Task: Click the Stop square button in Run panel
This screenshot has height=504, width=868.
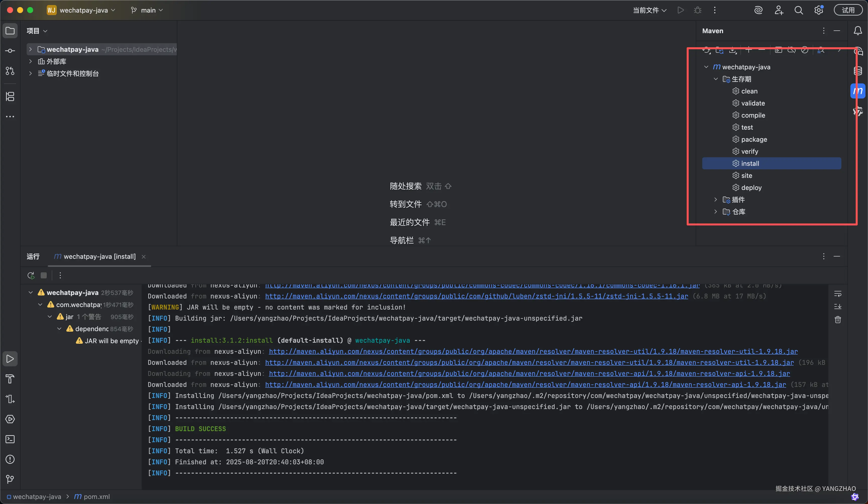Action: [x=43, y=275]
